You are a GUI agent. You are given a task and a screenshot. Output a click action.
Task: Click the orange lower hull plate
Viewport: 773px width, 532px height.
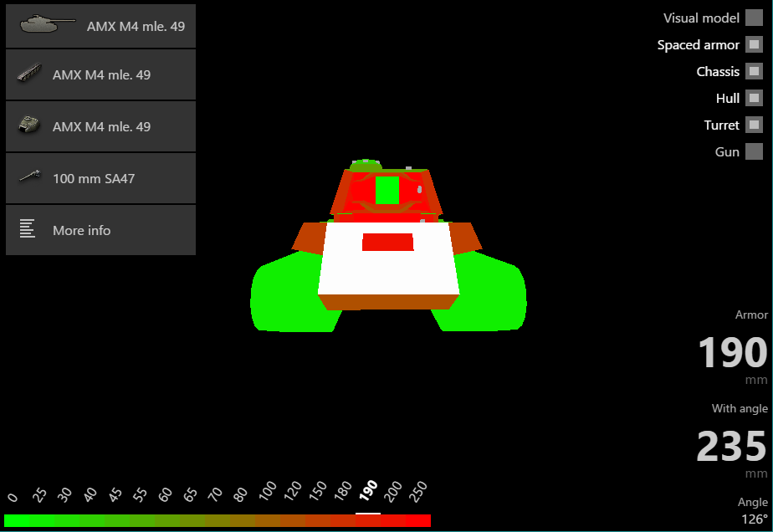click(x=388, y=302)
